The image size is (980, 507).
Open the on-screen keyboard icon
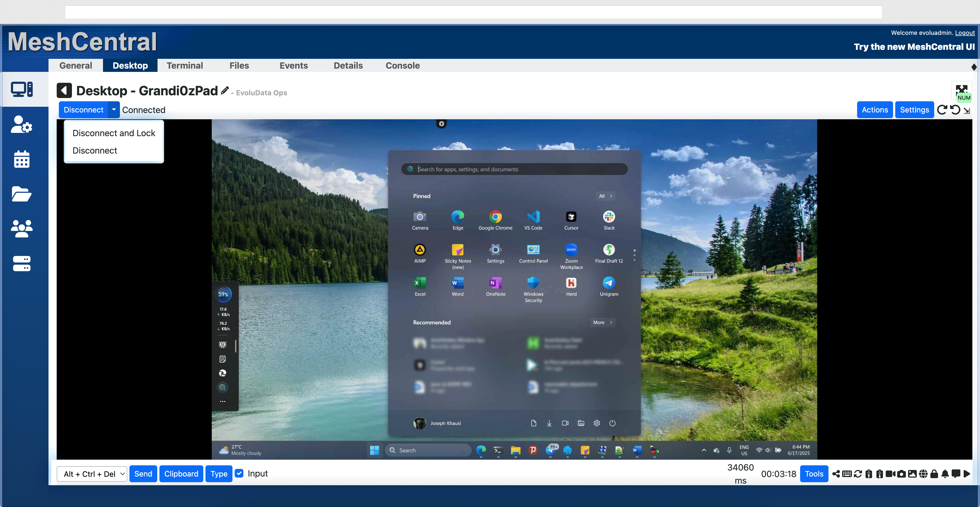(847, 474)
